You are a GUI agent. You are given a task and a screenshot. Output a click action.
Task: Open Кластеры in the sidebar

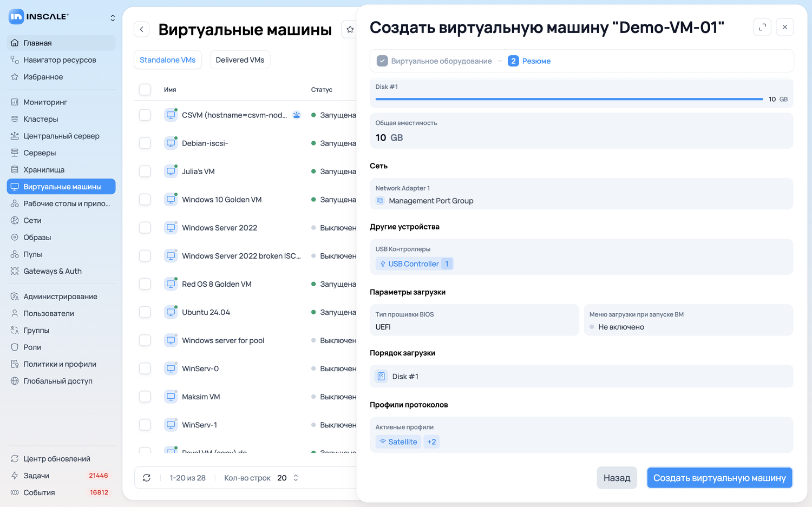[x=61, y=119]
